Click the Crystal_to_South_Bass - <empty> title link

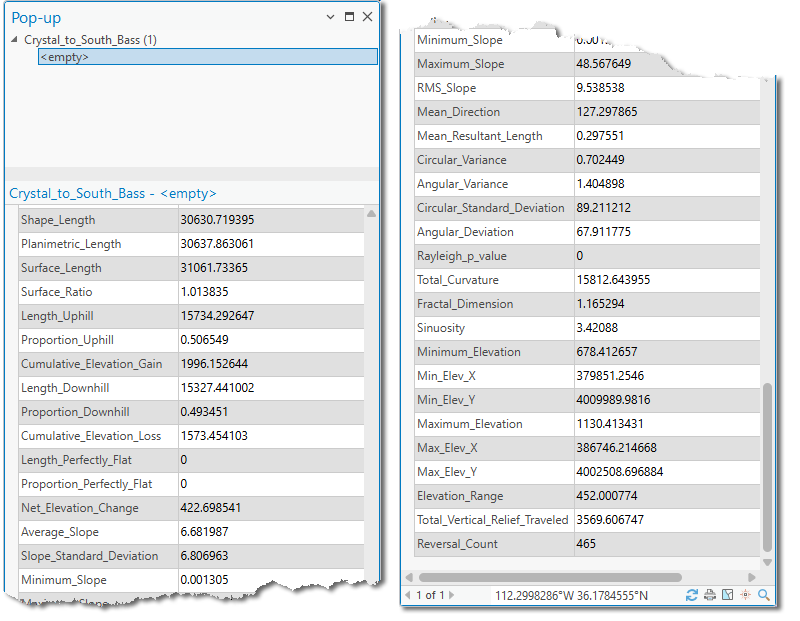pos(113,193)
